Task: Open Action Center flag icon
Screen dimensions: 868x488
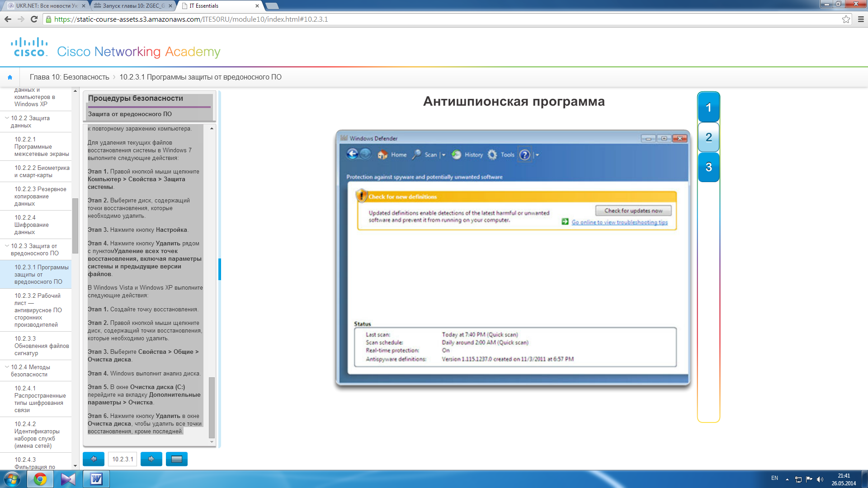Action: (809, 479)
